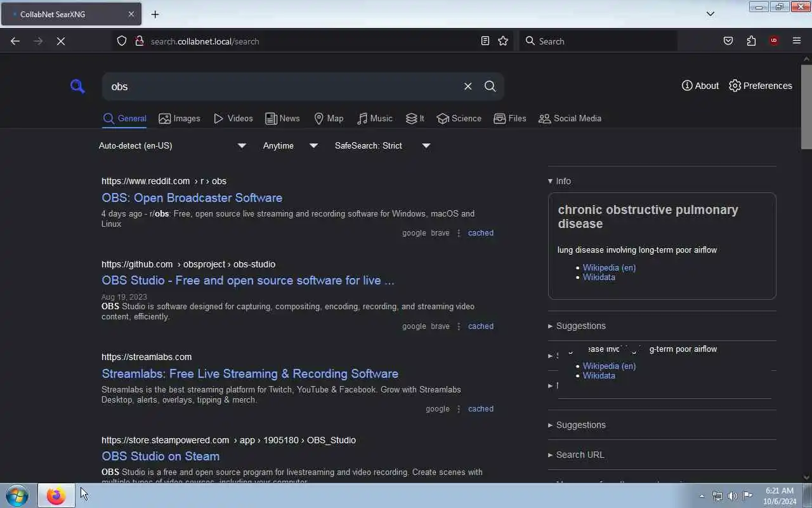This screenshot has width=812, height=508.
Task: Open the Windows Start menu
Action: click(17, 495)
